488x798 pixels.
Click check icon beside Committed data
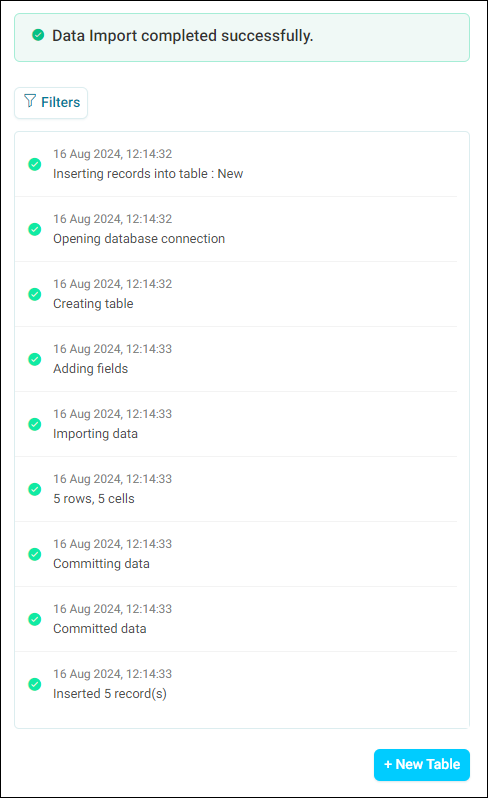(35, 619)
